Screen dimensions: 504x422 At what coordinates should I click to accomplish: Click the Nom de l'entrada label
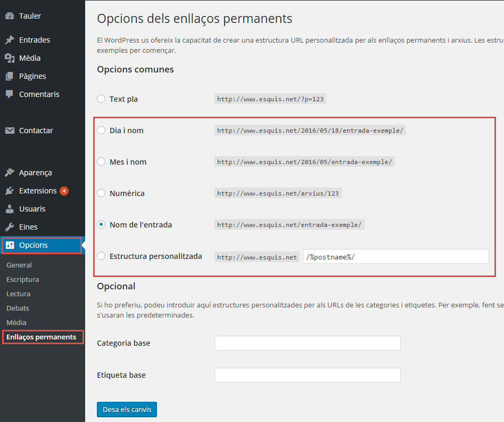pos(141,225)
